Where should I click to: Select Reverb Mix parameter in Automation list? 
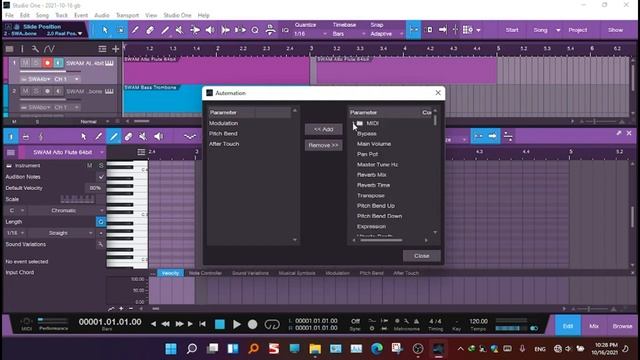tap(371, 175)
